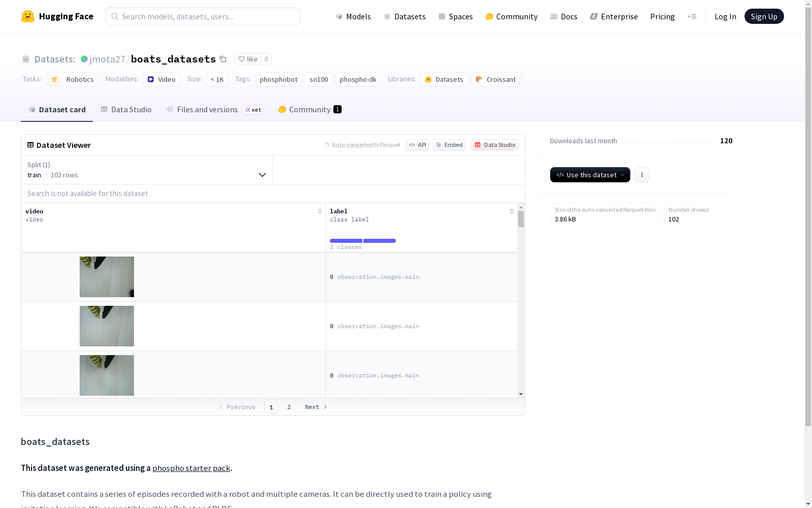Image resolution: width=812 pixels, height=508 pixels.
Task: Expand the Split train dropdown
Action: (147, 170)
